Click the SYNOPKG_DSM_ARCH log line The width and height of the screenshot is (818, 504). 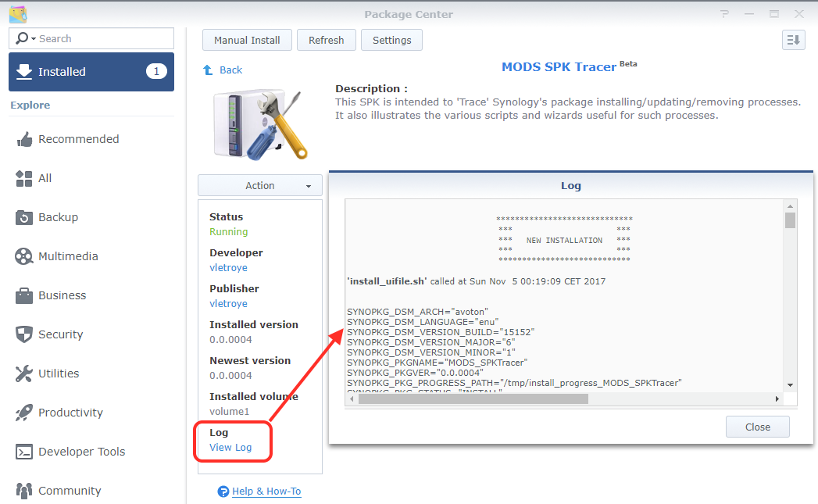[418, 312]
